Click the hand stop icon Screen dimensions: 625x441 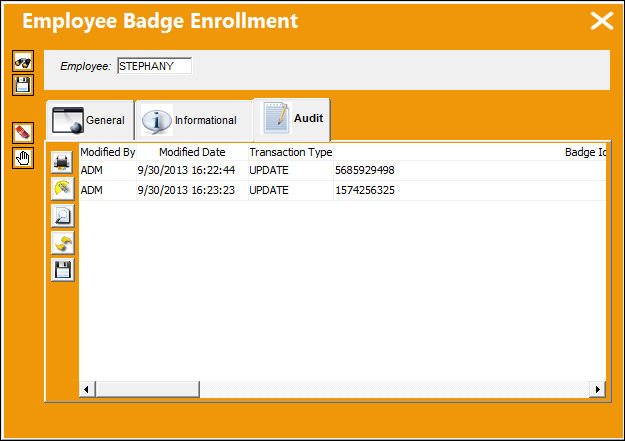23,158
